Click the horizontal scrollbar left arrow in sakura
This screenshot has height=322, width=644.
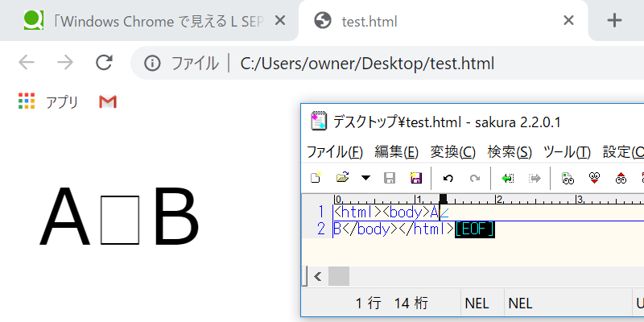pyautogui.click(x=317, y=276)
